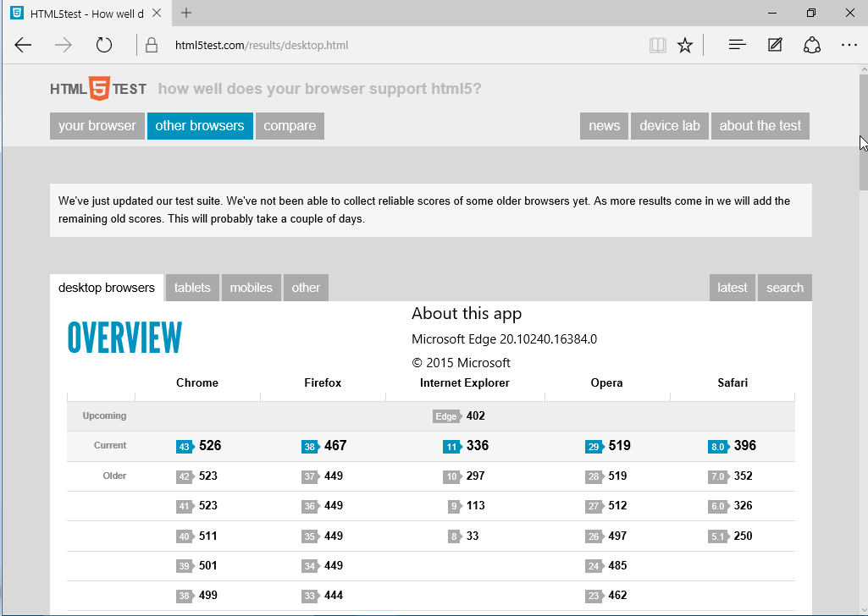Click 'Microsoft Edge 20.10240.16384.0' version text
The width and height of the screenshot is (868, 616).
pos(505,339)
